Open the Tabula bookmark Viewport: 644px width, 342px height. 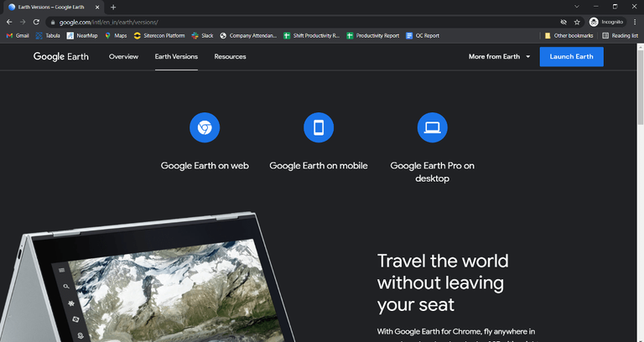[x=48, y=36]
